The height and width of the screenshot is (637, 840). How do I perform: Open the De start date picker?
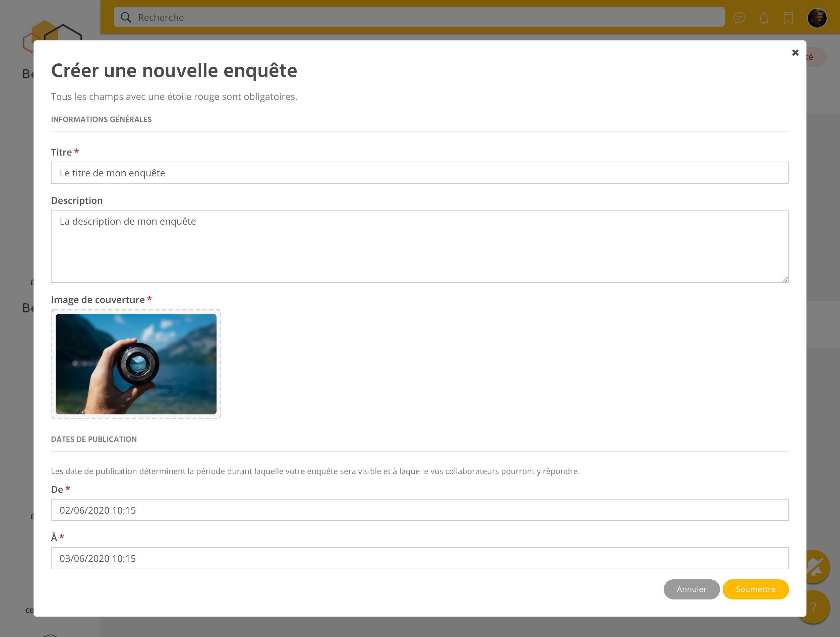[420, 510]
